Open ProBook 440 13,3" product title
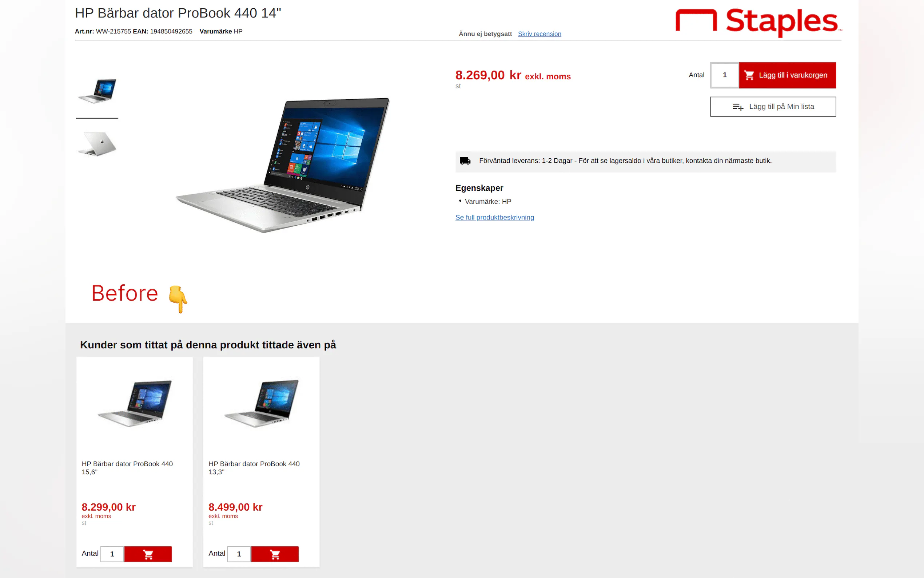This screenshot has height=578, width=924. [254, 468]
